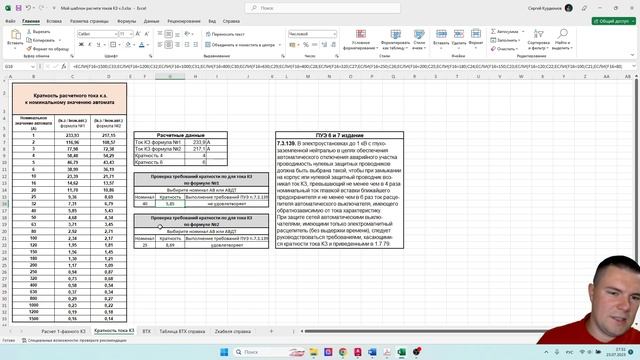The width and height of the screenshot is (640, 360).
Task: Toggle bold (Ж) formatting
Action: (81, 44)
